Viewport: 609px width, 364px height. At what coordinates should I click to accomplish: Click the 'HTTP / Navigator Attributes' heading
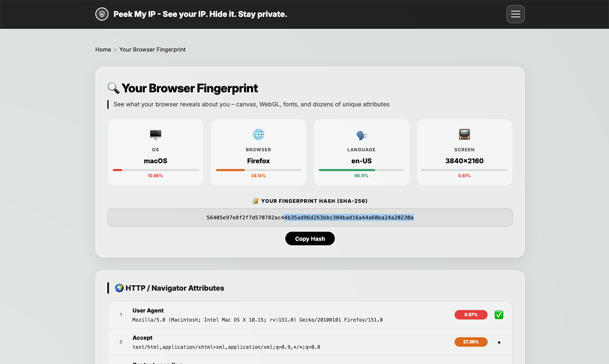point(175,288)
